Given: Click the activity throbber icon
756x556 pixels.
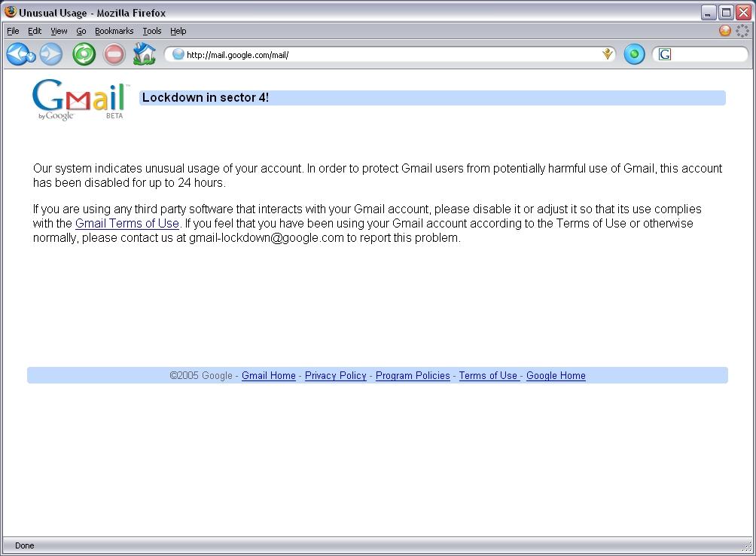Looking at the screenshot, I should point(742,30).
